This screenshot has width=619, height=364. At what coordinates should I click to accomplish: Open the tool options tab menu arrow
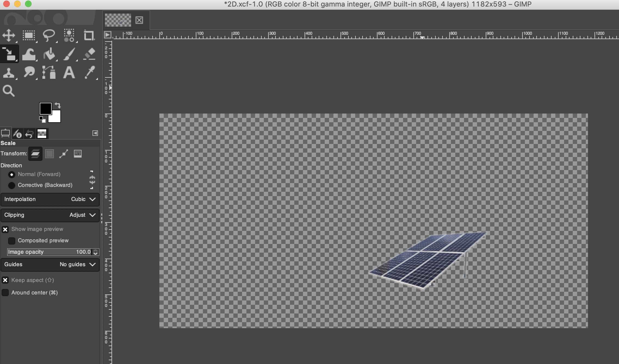[x=95, y=133]
